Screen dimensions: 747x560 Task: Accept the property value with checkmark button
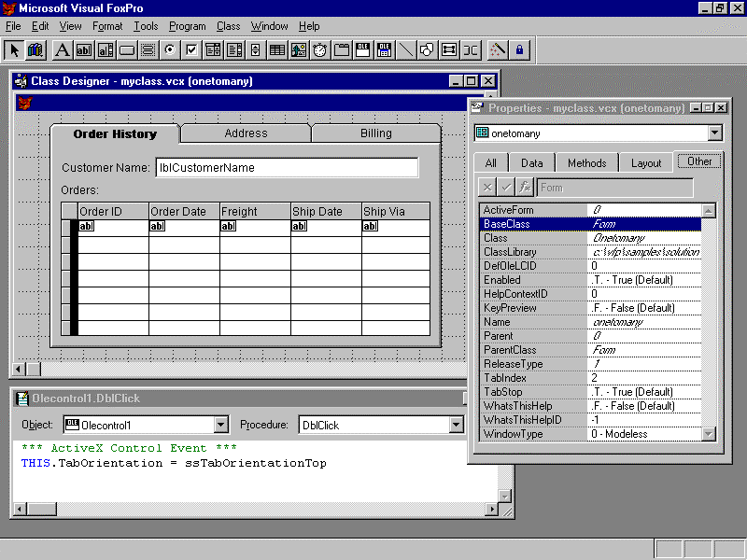point(506,188)
